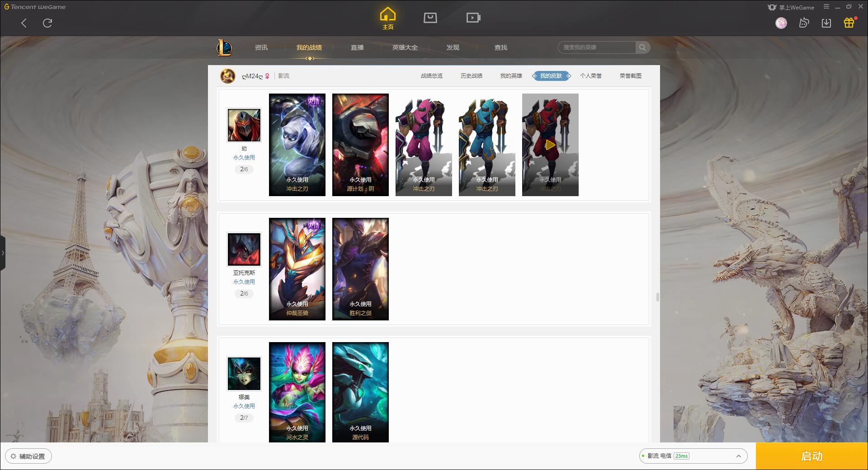Open the 源计划：阴 skin card
Viewport: 868px width, 470px height.
click(360, 145)
